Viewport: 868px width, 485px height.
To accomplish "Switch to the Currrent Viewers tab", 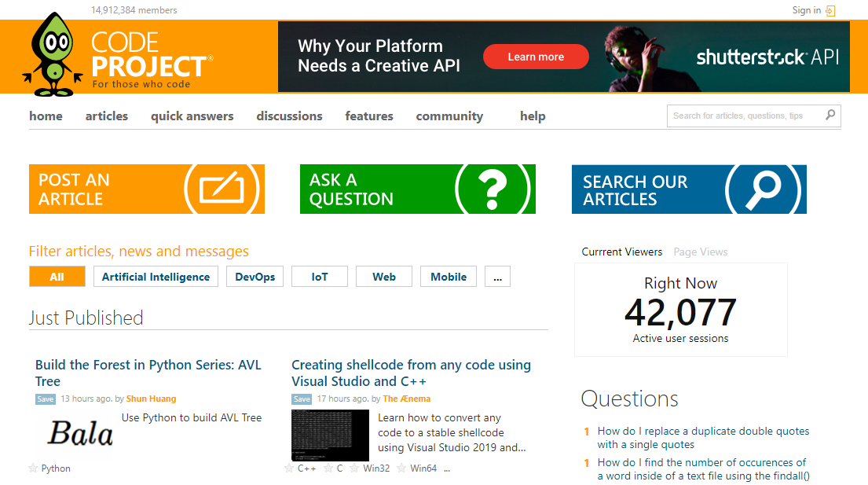I will tap(621, 252).
